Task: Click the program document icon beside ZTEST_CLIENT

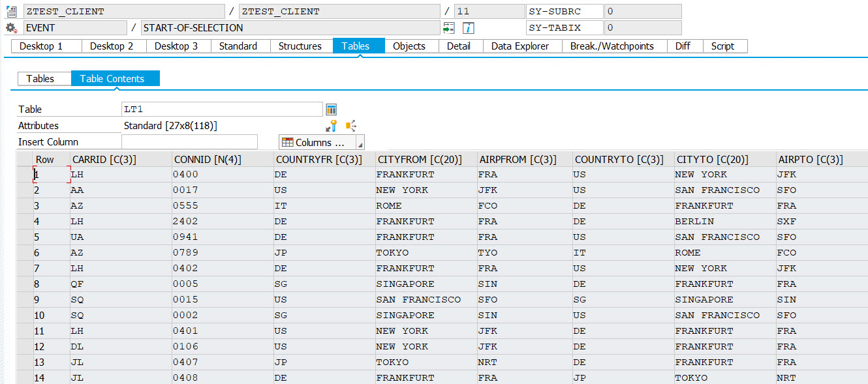Action: pos(10,11)
